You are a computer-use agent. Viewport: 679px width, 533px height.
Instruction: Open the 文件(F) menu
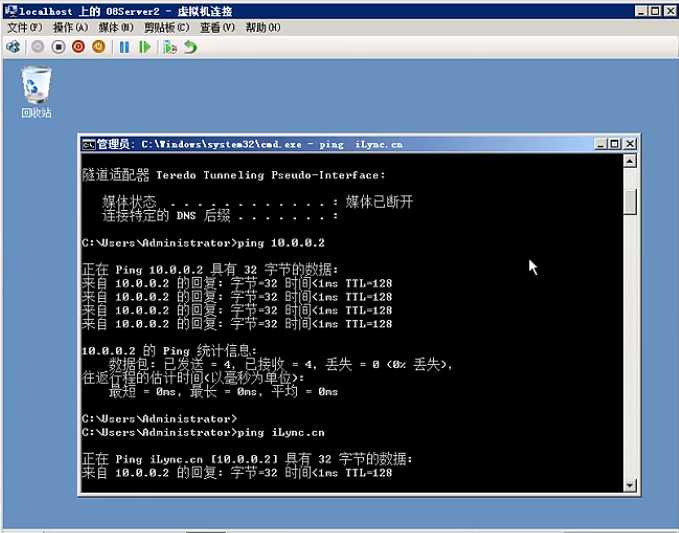25,28
